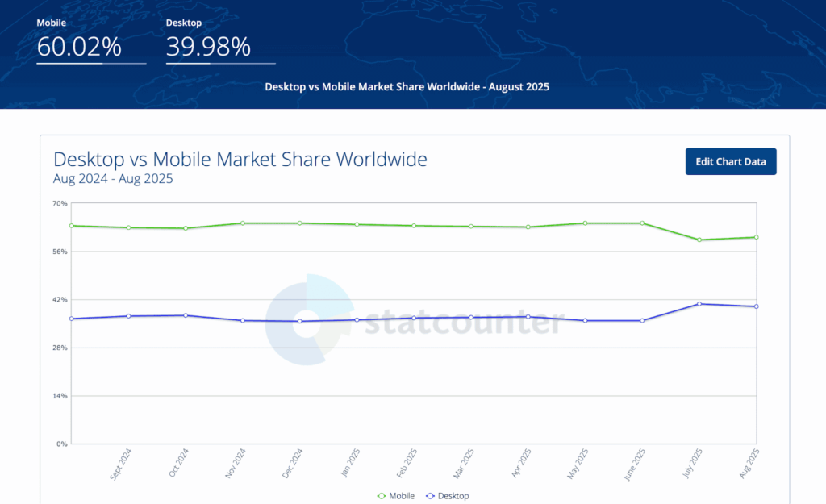Toggle the Desktop series in the legend
The image size is (826, 504).
[447, 496]
